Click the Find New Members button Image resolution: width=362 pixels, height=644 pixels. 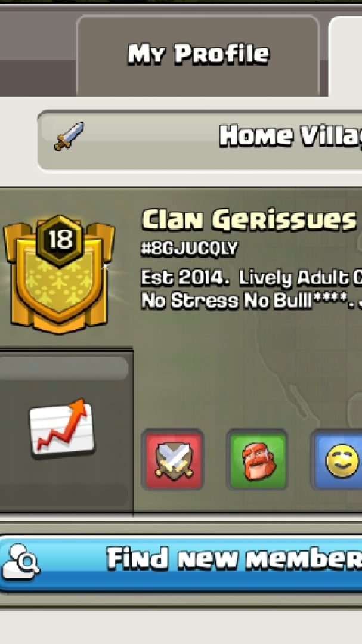181,563
